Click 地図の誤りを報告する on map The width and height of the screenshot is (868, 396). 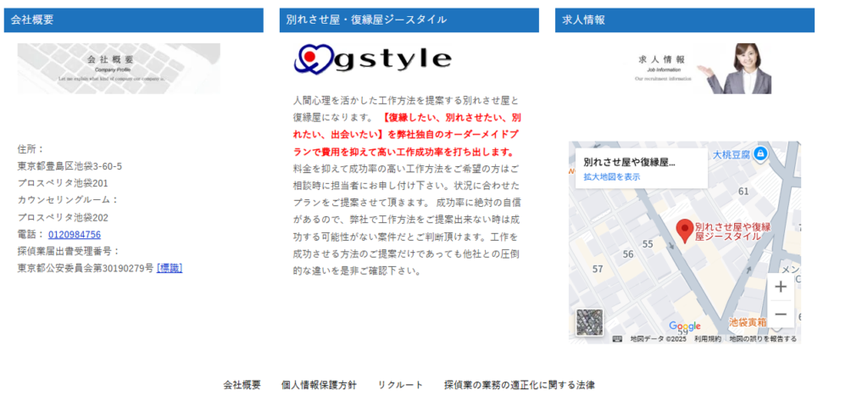[x=763, y=339]
